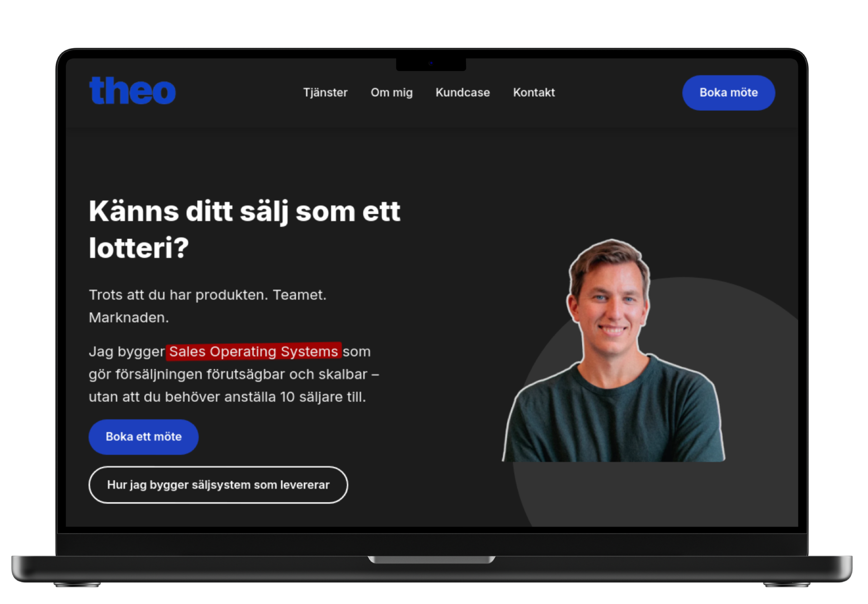
Task: Click the Trots att du har produkten sentence
Action: tap(207, 295)
